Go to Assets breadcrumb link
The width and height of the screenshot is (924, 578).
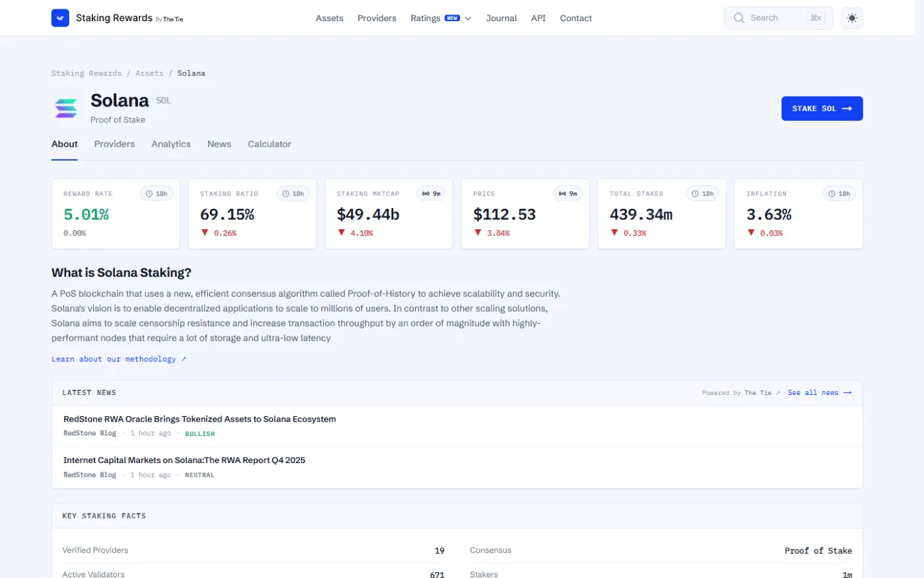tap(149, 73)
